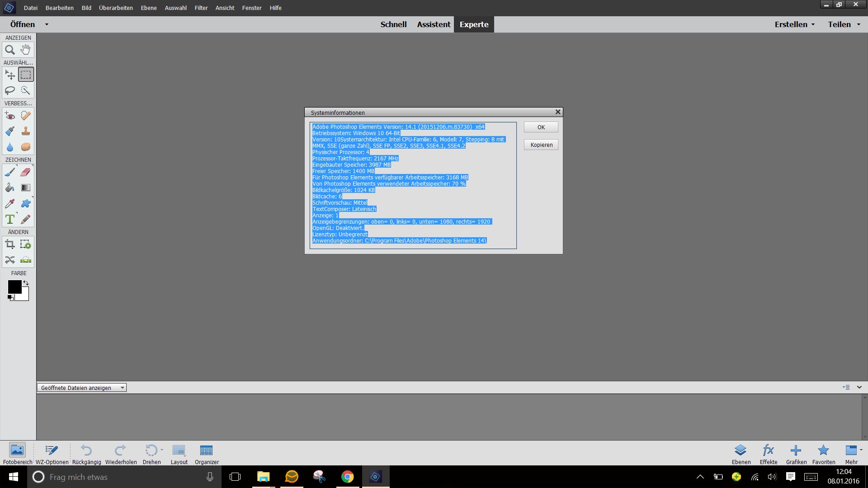The width and height of the screenshot is (868, 488).
Task: Select the Zoom magnifier tool
Action: tap(10, 50)
